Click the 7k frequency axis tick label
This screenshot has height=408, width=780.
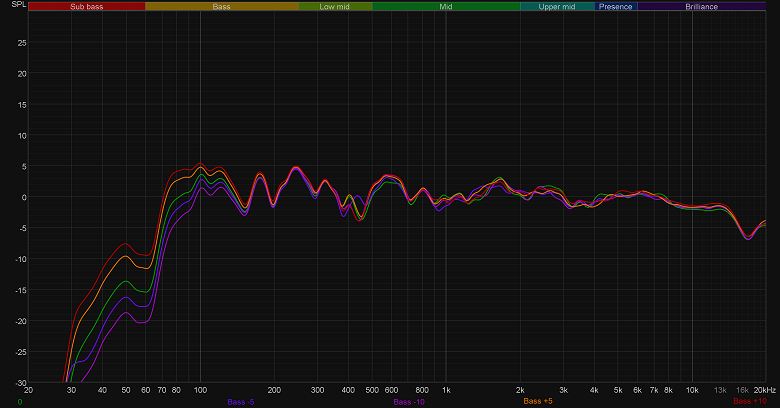click(654, 390)
